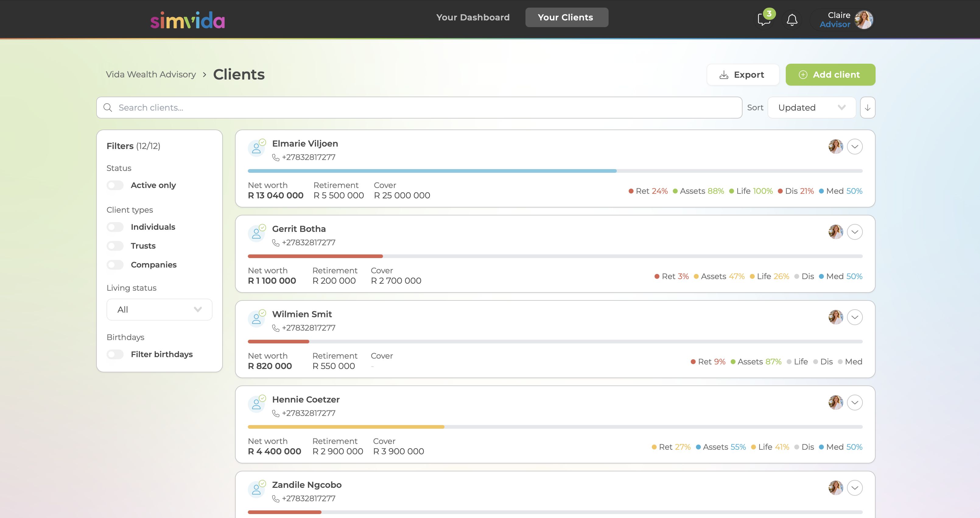Click Gerrit Botha's red progress bar

pyautogui.click(x=315, y=256)
